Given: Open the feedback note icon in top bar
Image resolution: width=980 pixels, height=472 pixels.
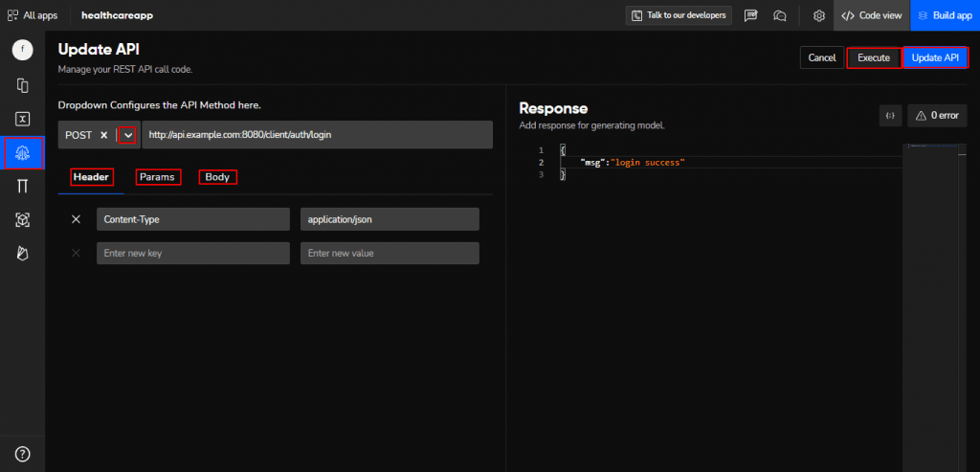Looking at the screenshot, I should (x=751, y=15).
